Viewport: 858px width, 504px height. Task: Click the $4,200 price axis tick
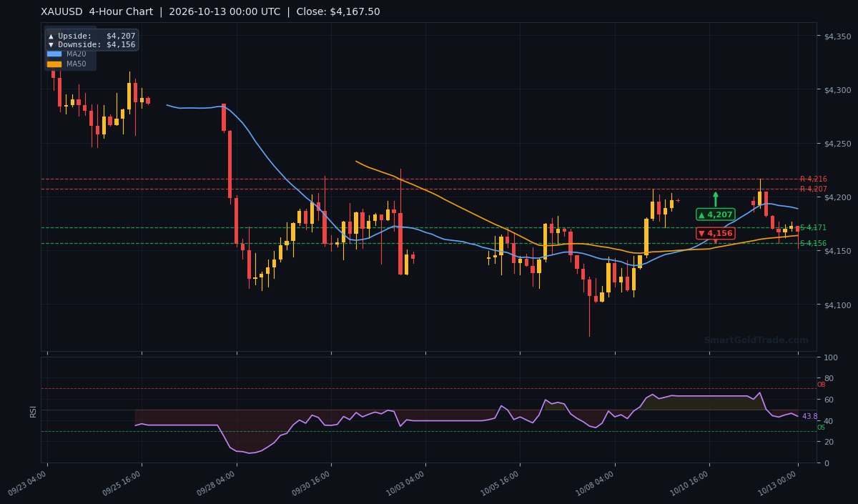(x=837, y=197)
